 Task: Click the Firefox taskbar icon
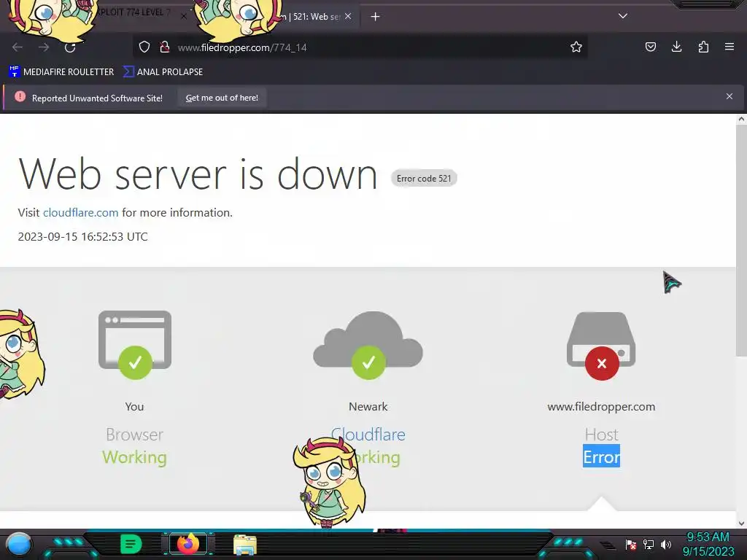(188, 544)
